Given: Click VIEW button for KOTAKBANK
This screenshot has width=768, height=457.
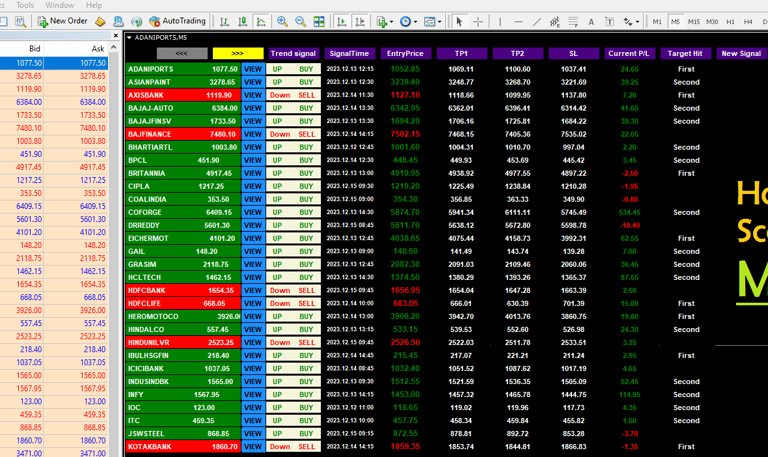Looking at the screenshot, I should click(253, 447).
